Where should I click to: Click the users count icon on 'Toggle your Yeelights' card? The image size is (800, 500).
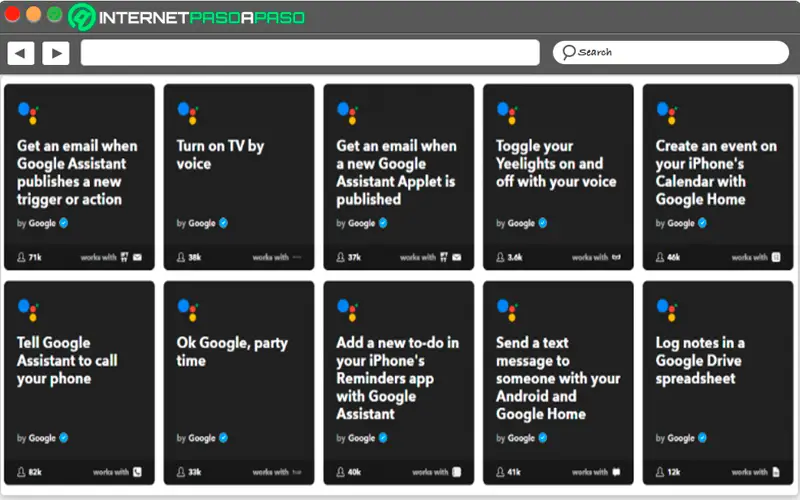tap(497, 257)
